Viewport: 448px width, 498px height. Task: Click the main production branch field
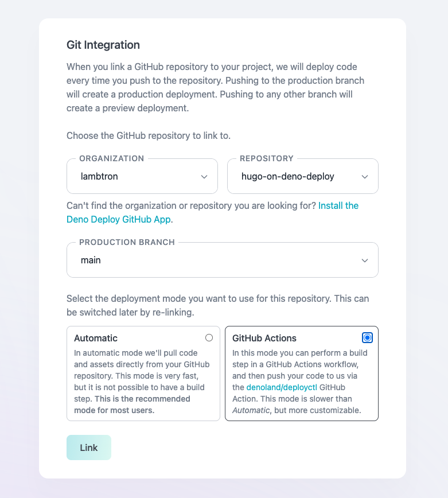(x=223, y=260)
